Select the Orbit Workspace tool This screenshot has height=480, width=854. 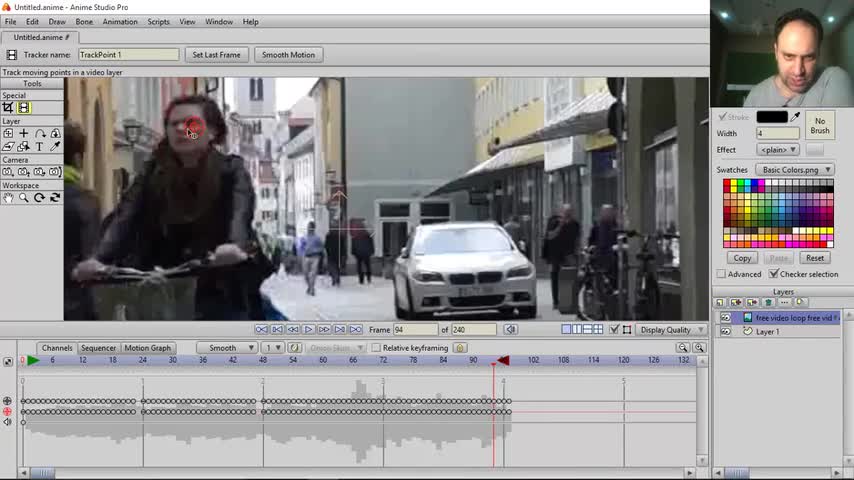[56, 198]
